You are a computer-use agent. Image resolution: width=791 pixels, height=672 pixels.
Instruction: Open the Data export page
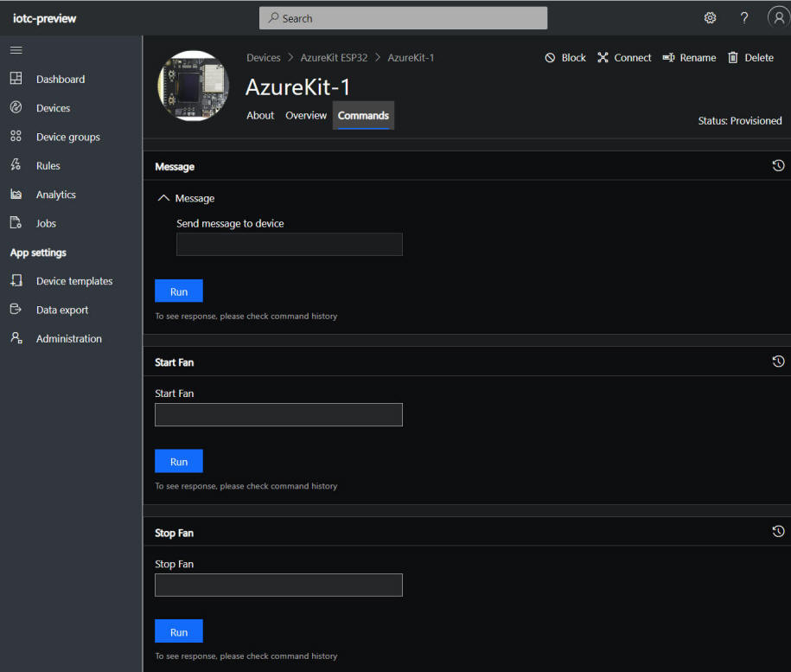coord(62,310)
